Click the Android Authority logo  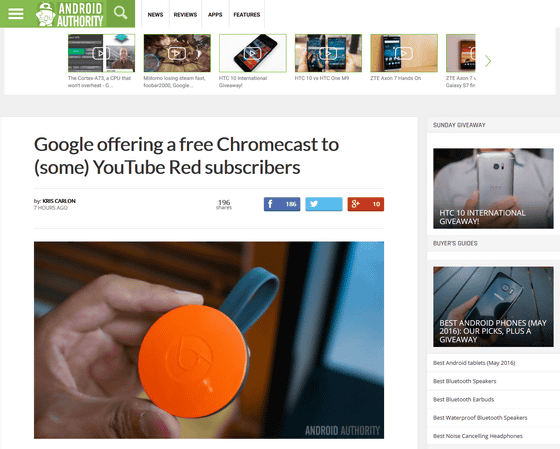69,14
